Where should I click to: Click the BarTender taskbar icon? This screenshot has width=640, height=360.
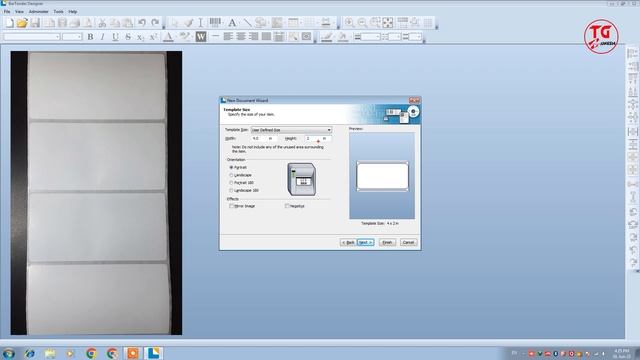(153, 353)
